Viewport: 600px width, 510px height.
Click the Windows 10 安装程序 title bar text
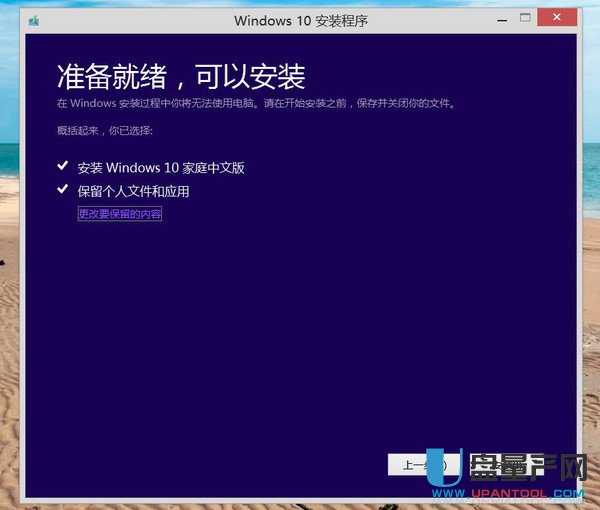300,20
